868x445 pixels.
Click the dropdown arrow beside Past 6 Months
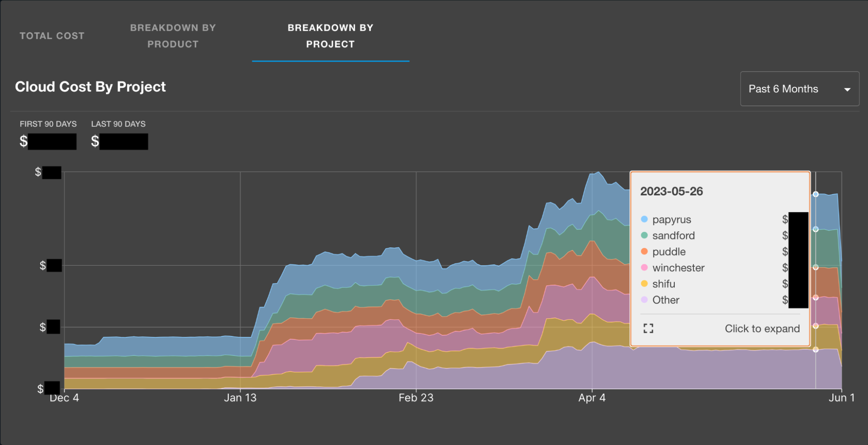(847, 89)
